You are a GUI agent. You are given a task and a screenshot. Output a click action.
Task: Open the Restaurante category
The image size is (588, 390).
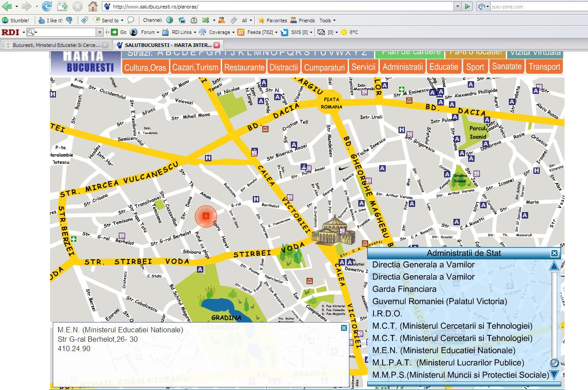pyautogui.click(x=244, y=67)
